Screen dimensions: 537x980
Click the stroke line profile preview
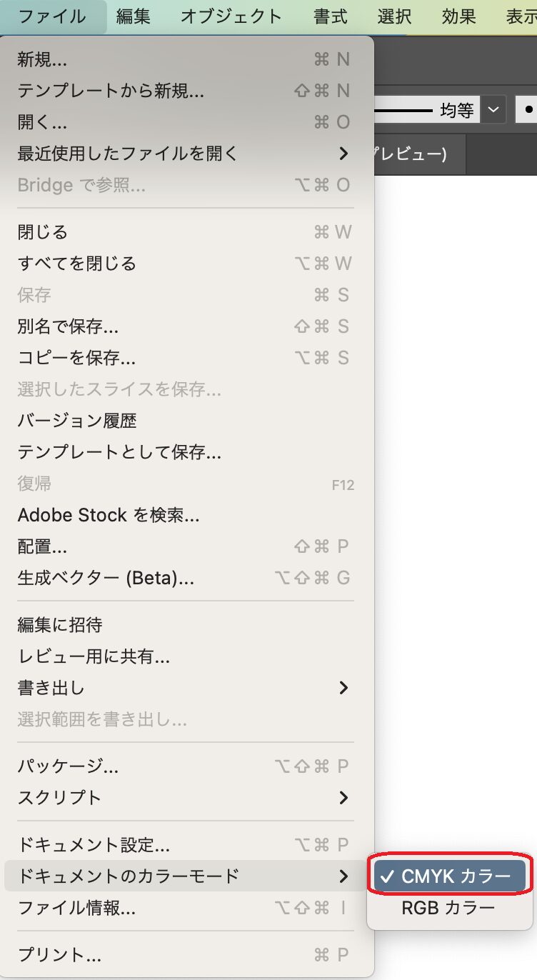pos(403,111)
